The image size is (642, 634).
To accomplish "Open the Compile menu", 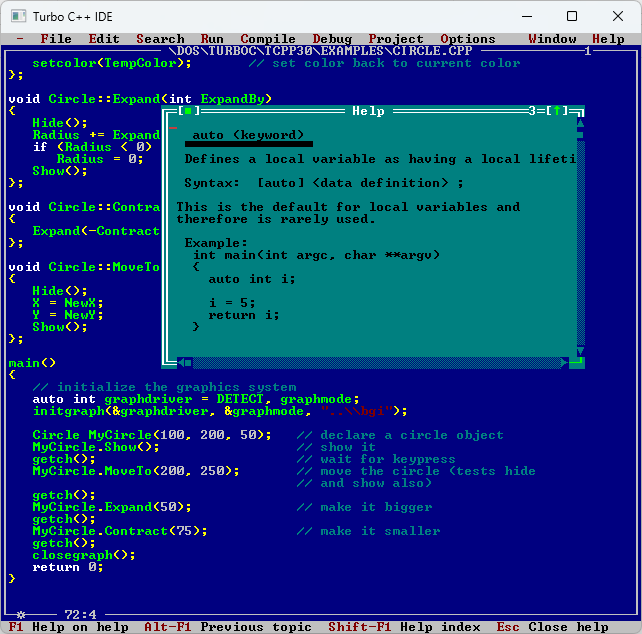I will pyautogui.click(x=268, y=39).
